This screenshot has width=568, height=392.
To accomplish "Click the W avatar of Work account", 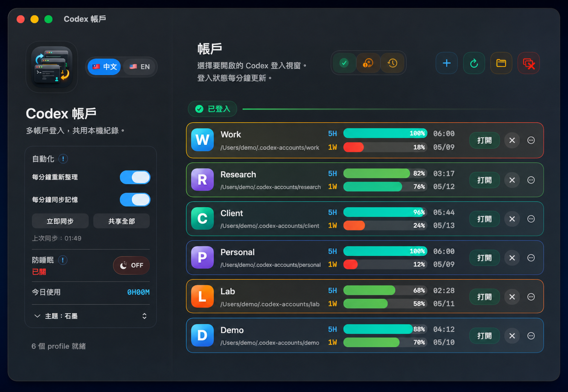I will coord(203,140).
